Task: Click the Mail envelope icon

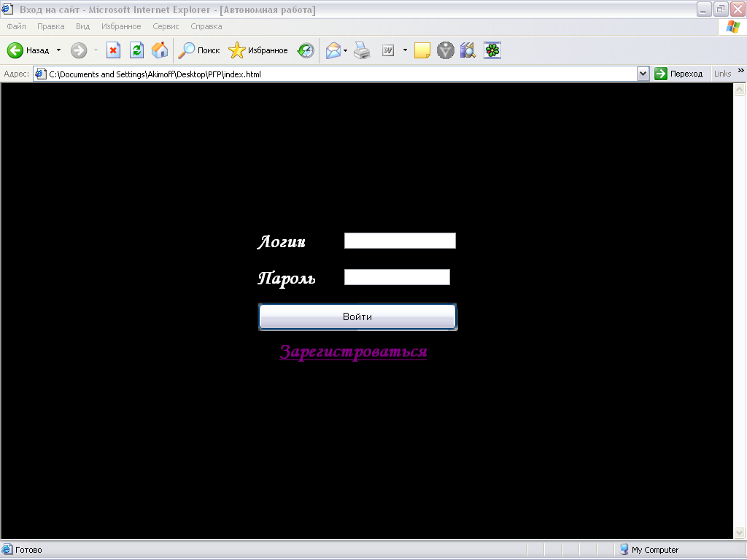Action: click(x=333, y=50)
